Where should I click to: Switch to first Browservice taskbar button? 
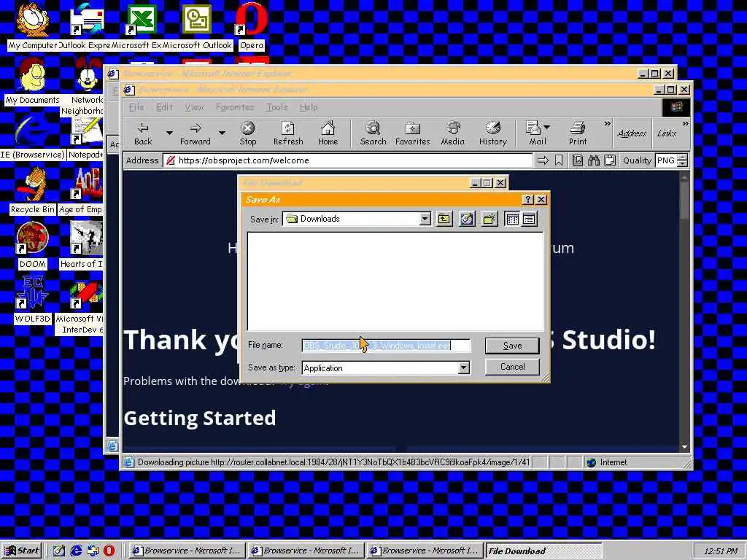187,551
